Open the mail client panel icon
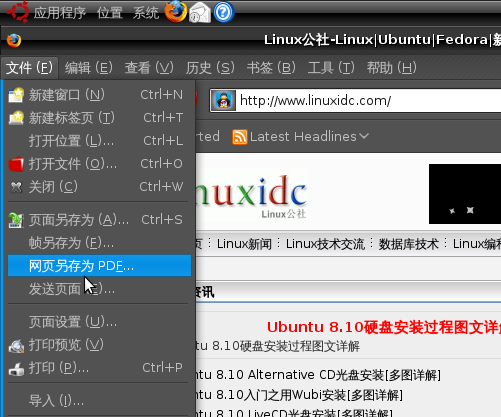This screenshot has height=417, width=501. [x=200, y=13]
